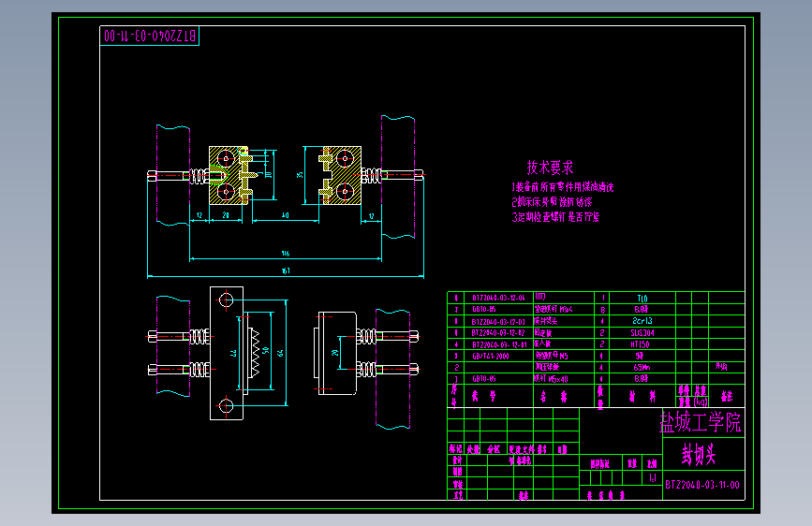Select the 161 overall length dimension

286,270
